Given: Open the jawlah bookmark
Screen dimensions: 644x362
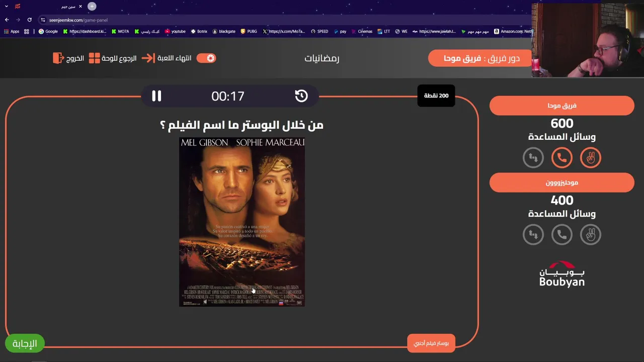Looking at the screenshot, I should click(434, 31).
